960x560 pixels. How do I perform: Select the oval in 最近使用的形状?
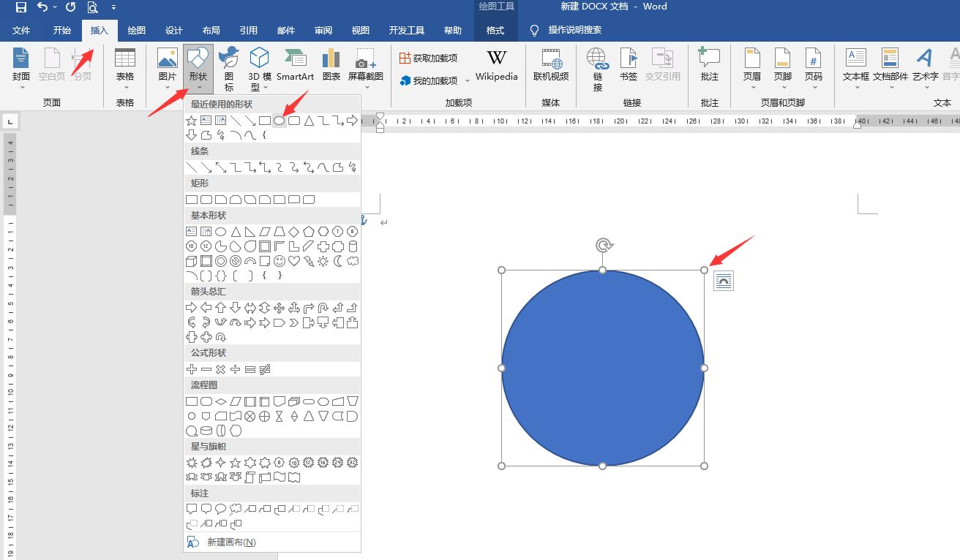[279, 120]
